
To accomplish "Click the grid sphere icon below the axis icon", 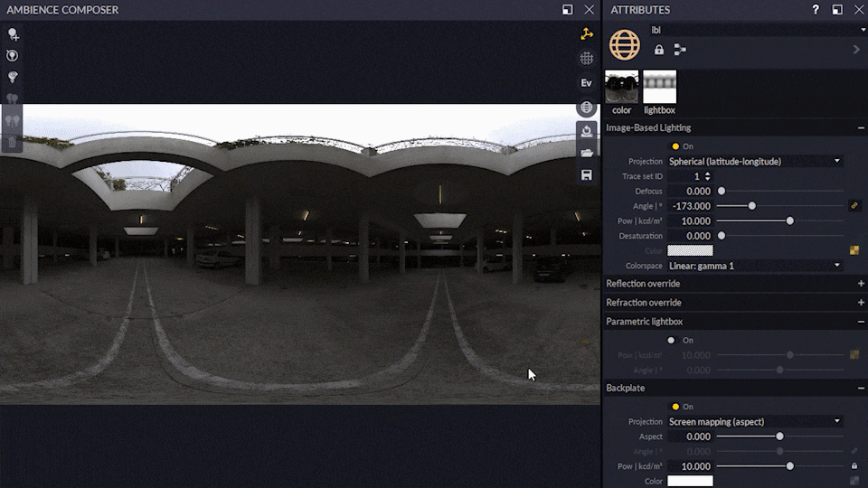I will pos(587,59).
